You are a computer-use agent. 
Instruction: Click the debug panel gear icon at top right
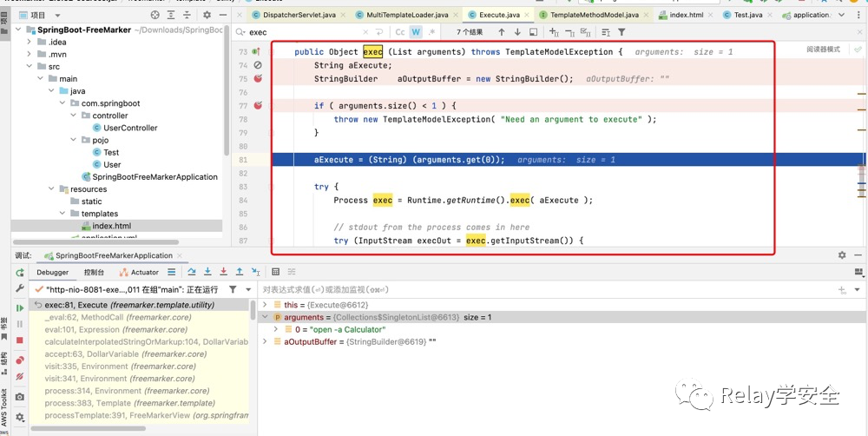pos(842,254)
